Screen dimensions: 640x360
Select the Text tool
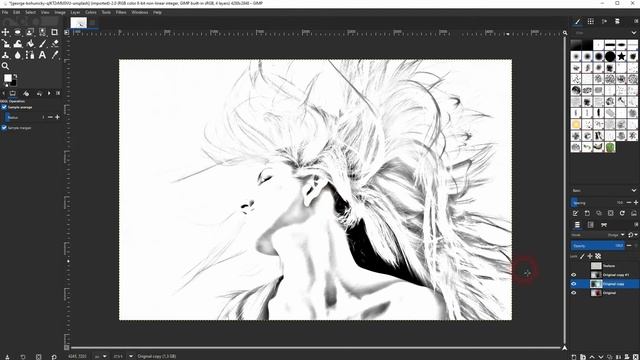(42, 55)
